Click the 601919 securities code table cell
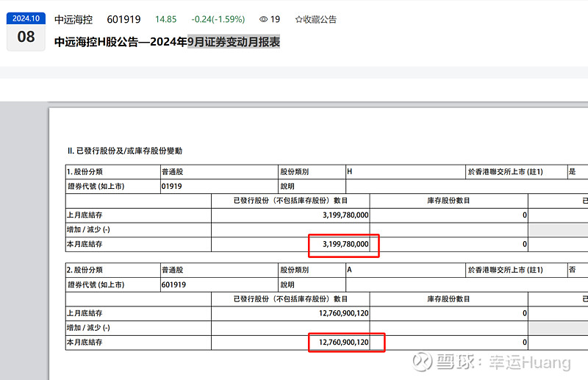 click(219, 284)
